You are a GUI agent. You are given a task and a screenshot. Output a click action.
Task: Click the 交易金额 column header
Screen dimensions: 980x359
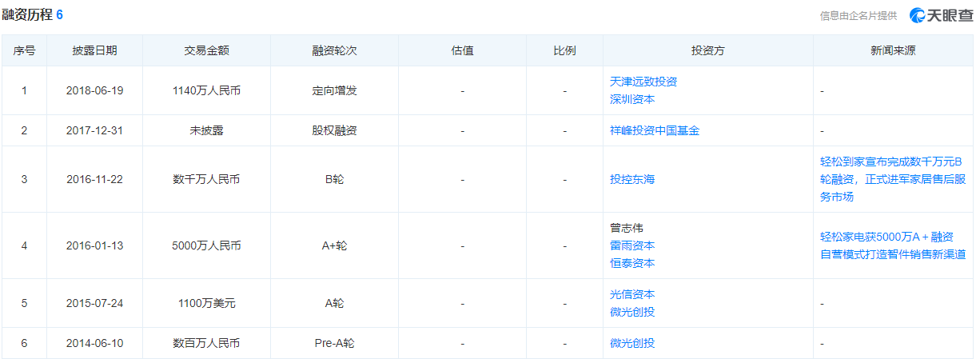click(x=206, y=50)
